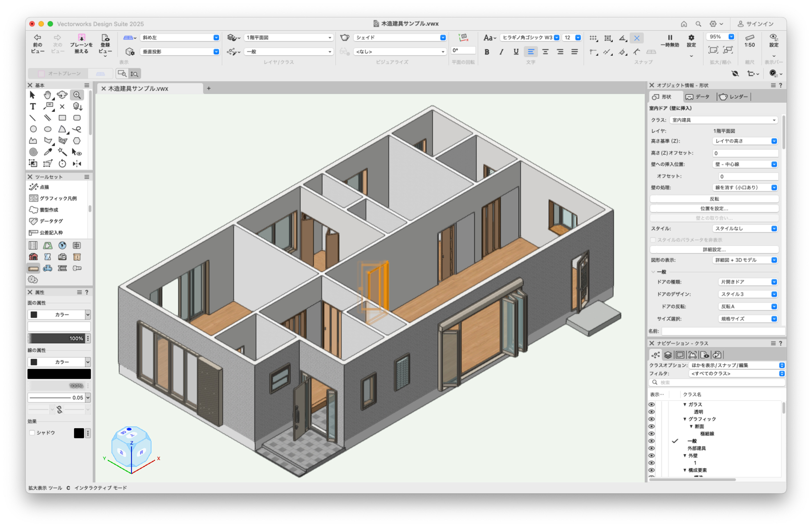
Task: Open the Dims/Notes ruler tool set icon
Action: click(x=33, y=268)
